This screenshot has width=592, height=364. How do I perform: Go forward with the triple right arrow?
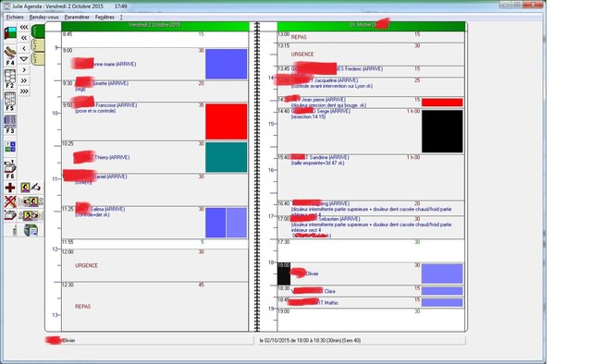(x=24, y=91)
